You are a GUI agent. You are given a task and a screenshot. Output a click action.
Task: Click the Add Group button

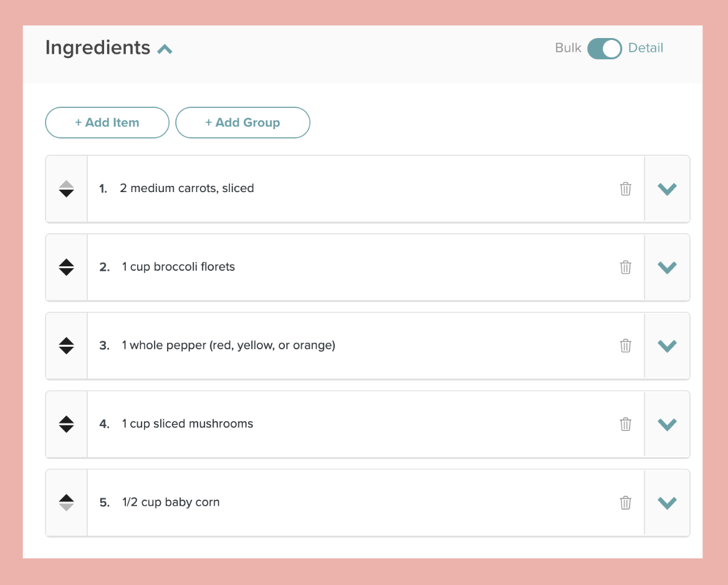(x=242, y=122)
